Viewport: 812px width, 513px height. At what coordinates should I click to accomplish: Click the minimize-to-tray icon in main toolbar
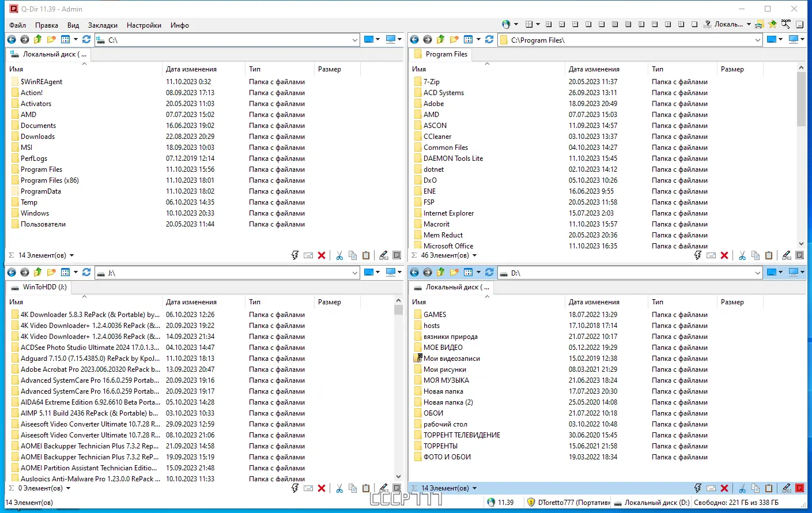click(800, 24)
